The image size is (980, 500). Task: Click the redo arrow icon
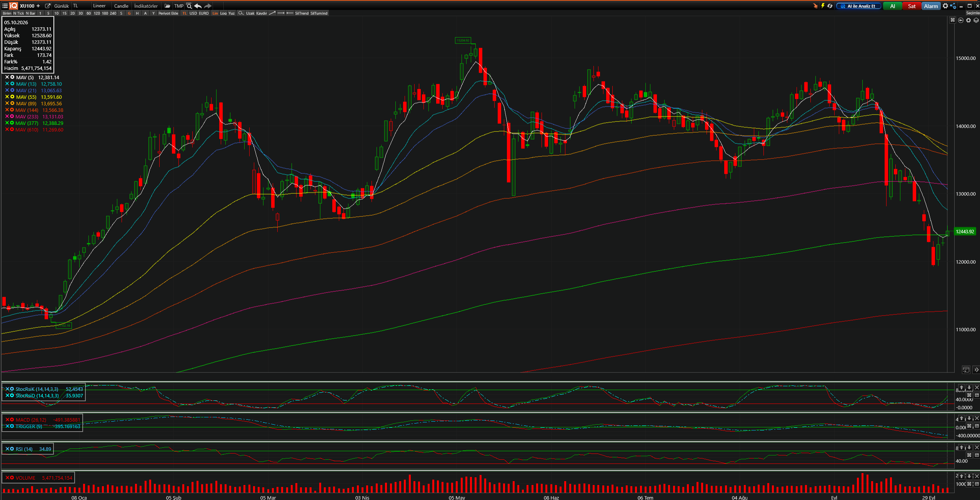(x=208, y=6)
